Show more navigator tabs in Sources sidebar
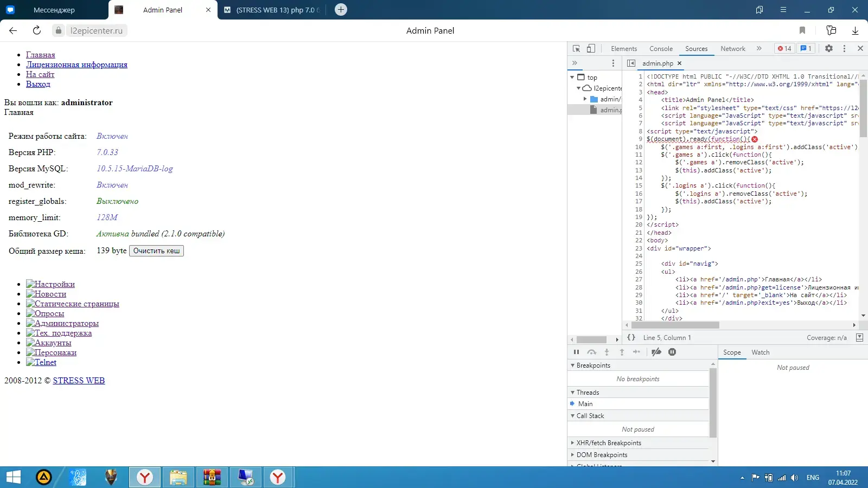This screenshot has height=488, width=868. coord(575,63)
